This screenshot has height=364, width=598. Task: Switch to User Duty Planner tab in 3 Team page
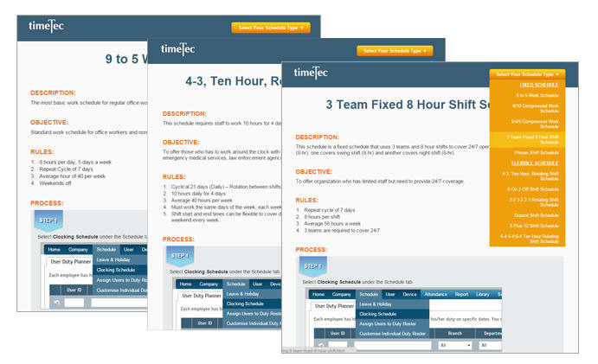(334, 306)
